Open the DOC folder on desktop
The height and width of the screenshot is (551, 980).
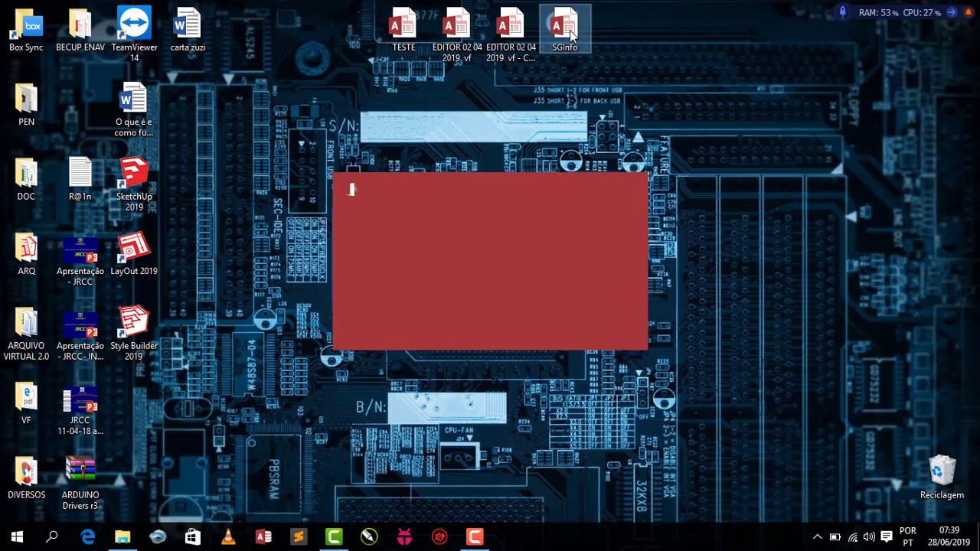click(x=26, y=179)
